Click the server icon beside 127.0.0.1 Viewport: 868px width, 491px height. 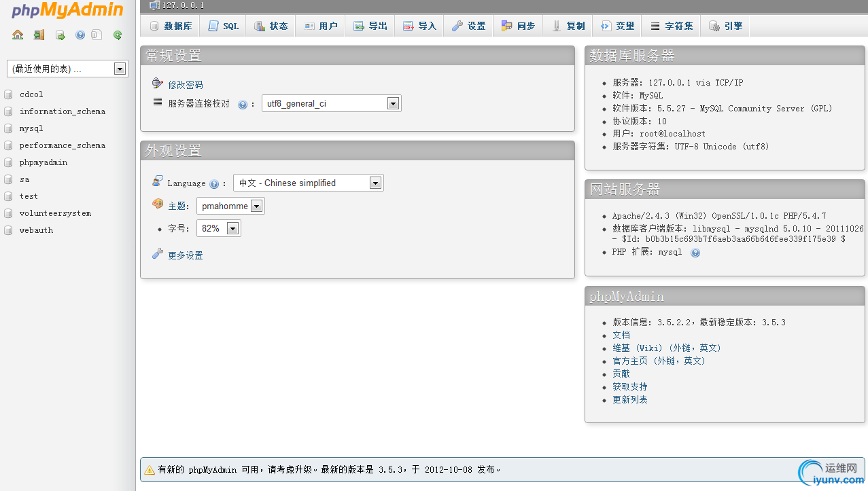(154, 5)
